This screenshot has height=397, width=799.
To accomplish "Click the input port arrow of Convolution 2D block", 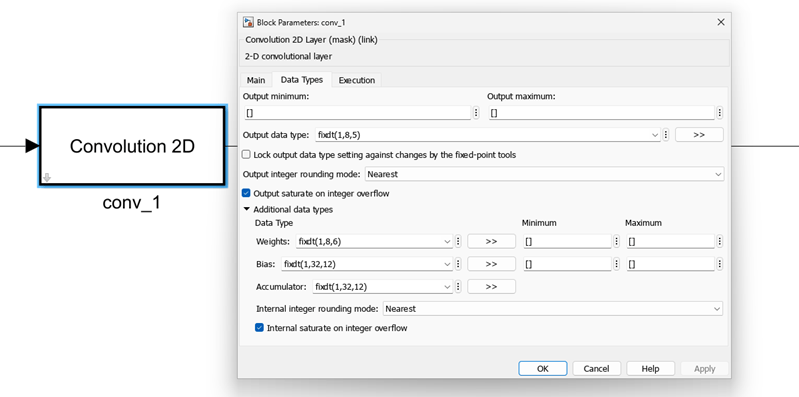I will [x=32, y=146].
